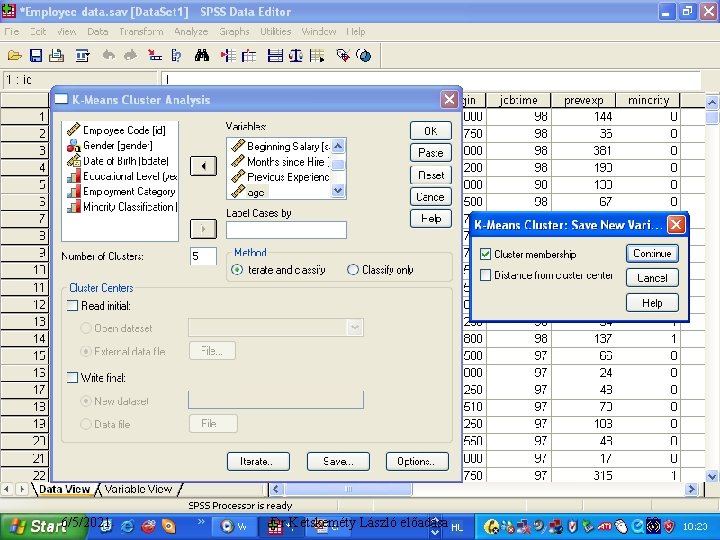720x540 pixels.
Task: Click the Save... button in K-Means dialog
Action: click(338, 461)
